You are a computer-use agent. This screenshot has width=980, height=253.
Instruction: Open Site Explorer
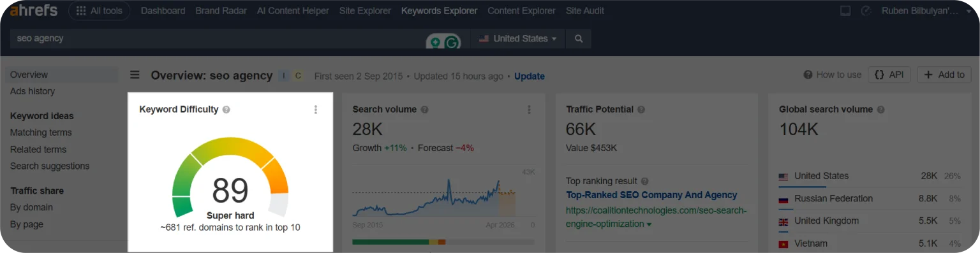(365, 11)
